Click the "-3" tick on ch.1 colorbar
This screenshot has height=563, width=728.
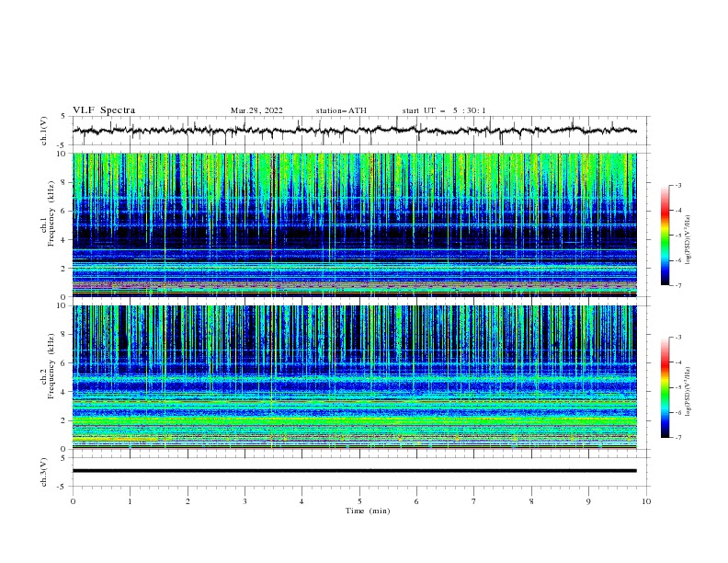click(x=678, y=185)
